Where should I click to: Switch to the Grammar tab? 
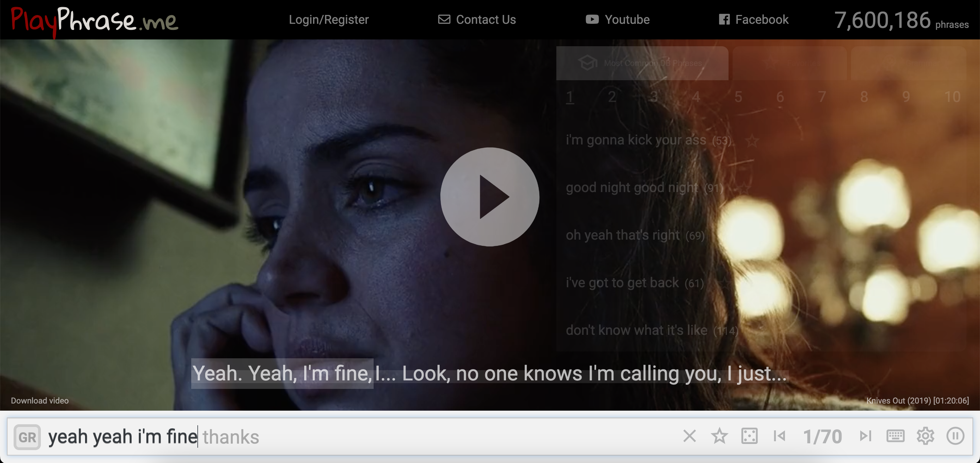(909, 63)
